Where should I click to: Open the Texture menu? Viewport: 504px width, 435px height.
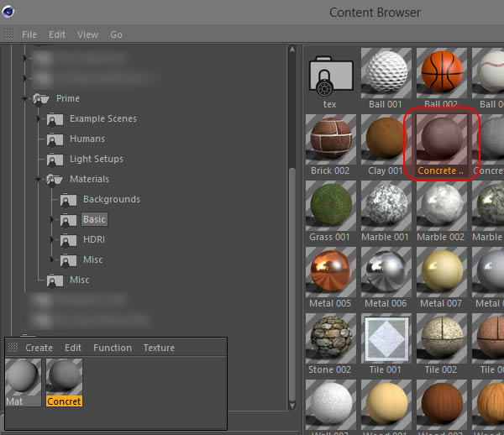pos(159,348)
